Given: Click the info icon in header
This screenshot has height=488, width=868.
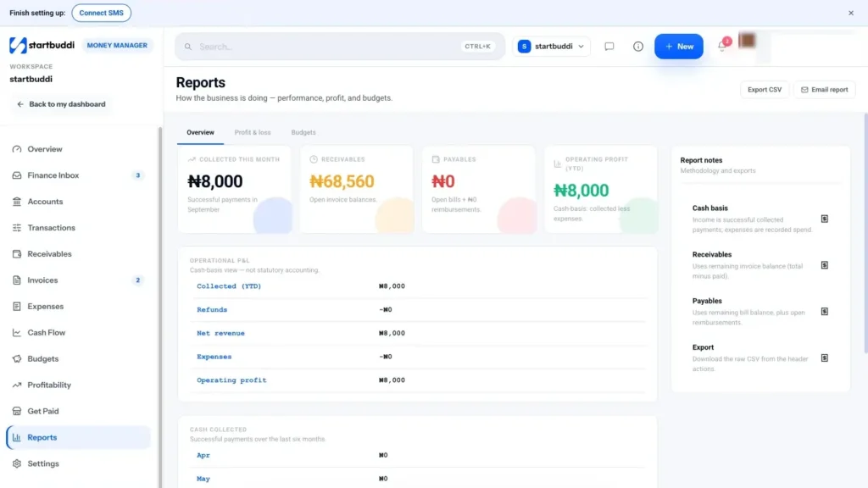Looking at the screenshot, I should click(x=638, y=47).
